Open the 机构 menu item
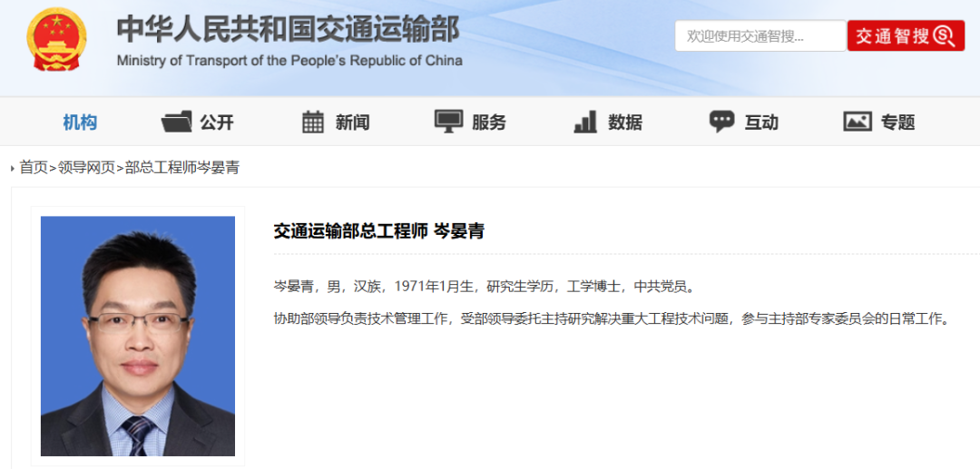Screen dimensions: 980x469 80,122
